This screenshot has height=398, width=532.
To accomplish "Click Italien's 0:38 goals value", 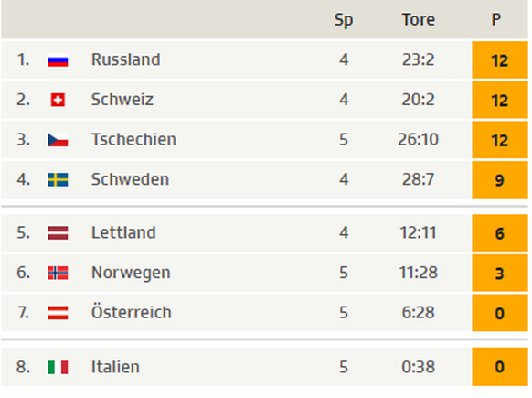I will coord(419,367).
